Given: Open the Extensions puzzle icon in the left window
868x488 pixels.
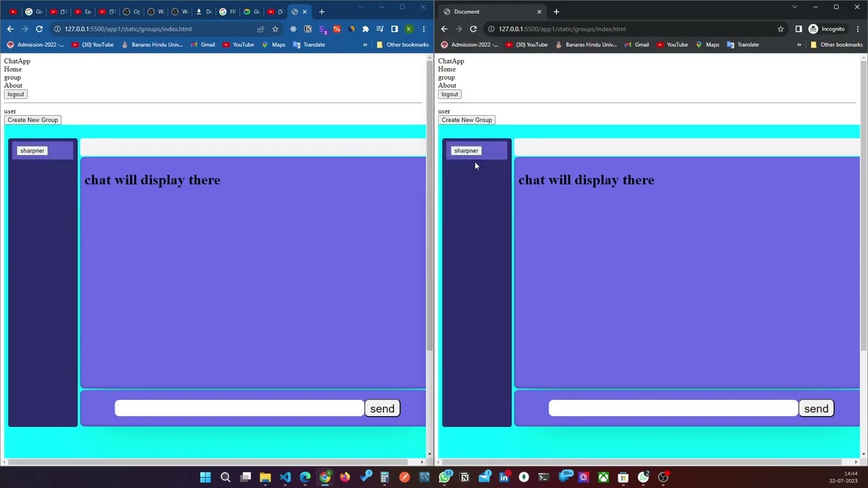Looking at the screenshot, I should pos(366,29).
